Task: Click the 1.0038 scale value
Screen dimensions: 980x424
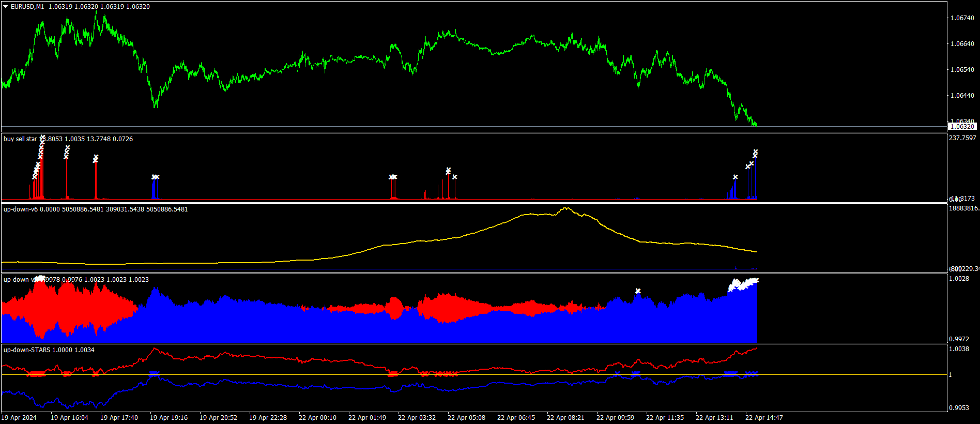Action: tap(959, 349)
